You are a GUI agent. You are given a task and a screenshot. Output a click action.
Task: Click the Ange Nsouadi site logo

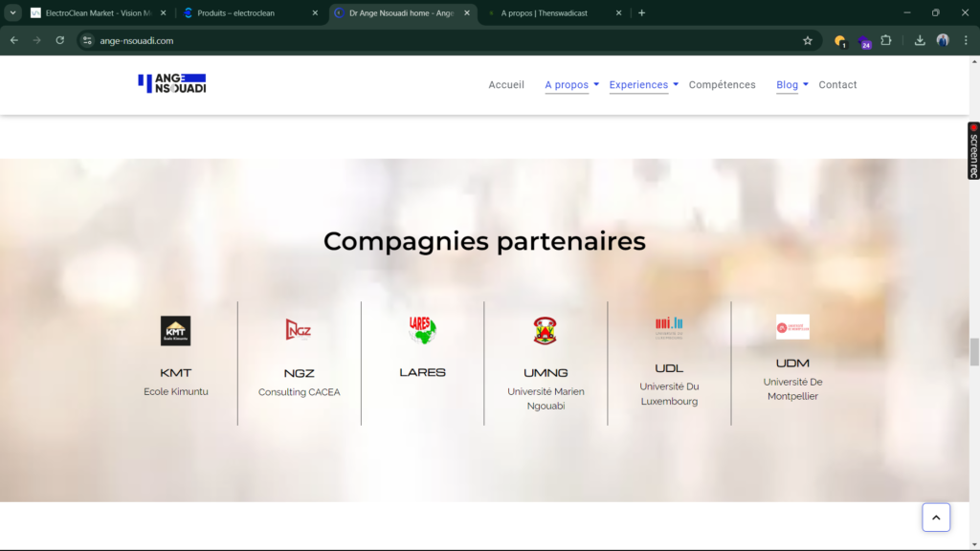pos(172,83)
